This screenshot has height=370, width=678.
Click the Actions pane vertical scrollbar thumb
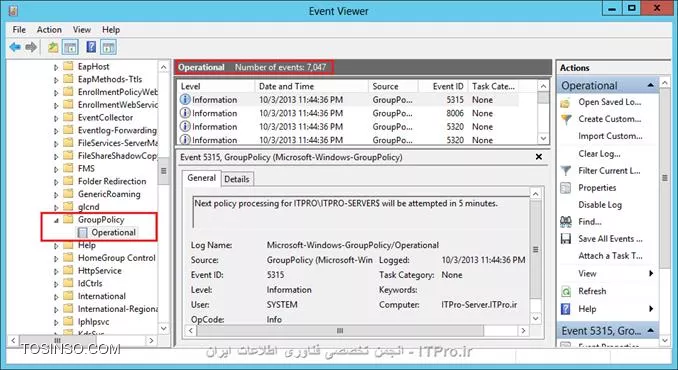665,178
